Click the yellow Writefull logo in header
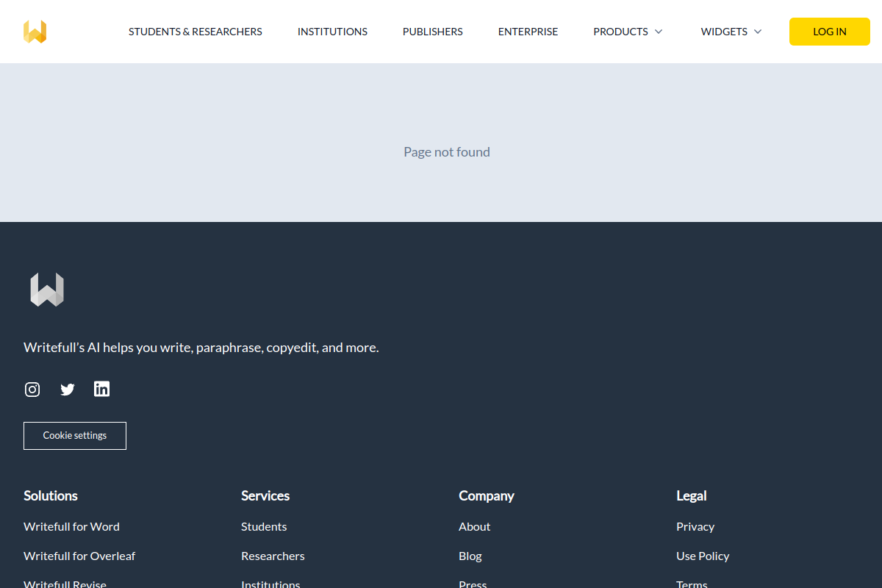Image resolution: width=882 pixels, height=588 pixels. click(35, 32)
